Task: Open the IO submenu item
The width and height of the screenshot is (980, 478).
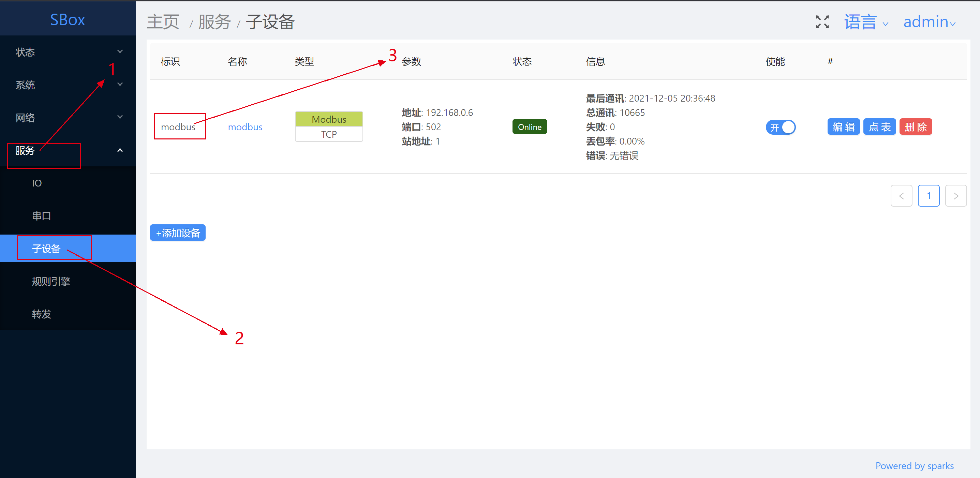Action: click(x=37, y=183)
